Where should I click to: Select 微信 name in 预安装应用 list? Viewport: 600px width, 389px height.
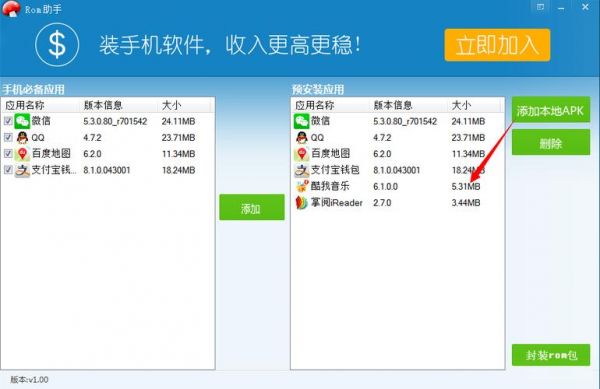pyautogui.click(x=320, y=121)
